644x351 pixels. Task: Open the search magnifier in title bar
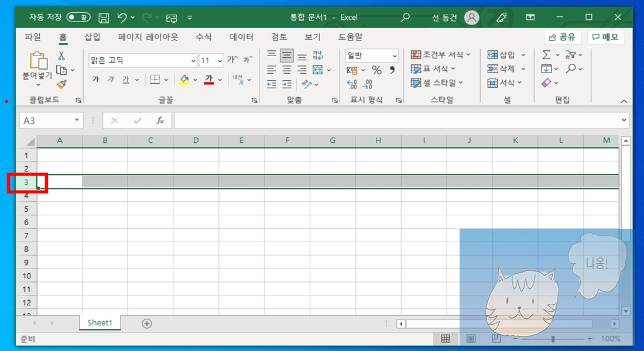(405, 17)
